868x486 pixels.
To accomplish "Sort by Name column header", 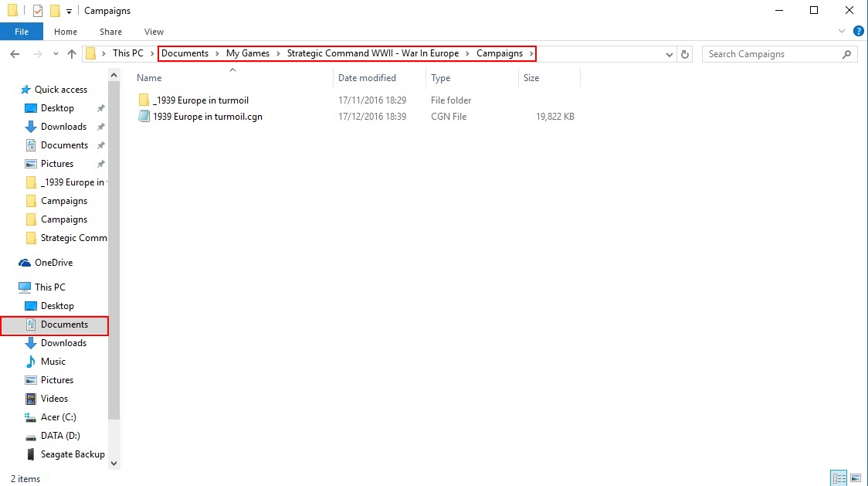I will point(150,78).
